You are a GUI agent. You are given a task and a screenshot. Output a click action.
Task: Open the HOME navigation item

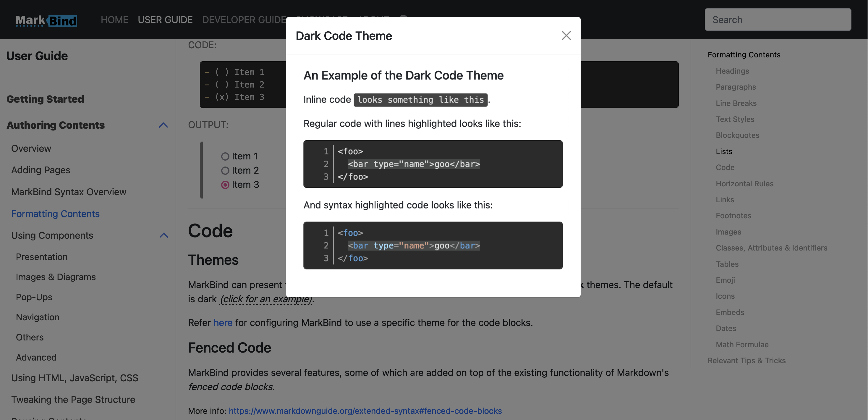114,20
